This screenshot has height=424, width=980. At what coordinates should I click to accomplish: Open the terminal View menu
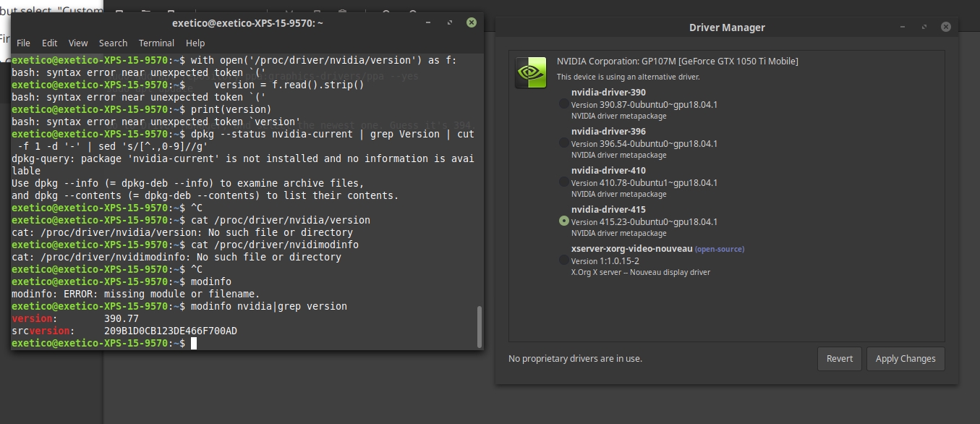(78, 43)
